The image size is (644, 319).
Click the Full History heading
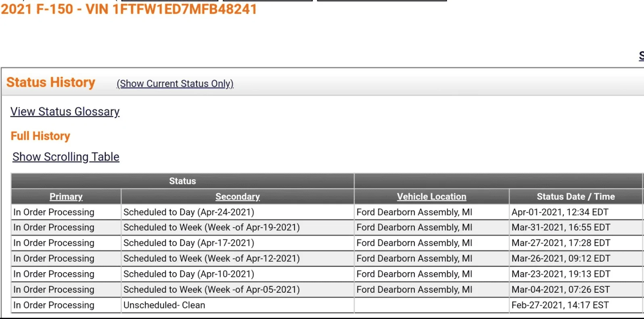40,136
